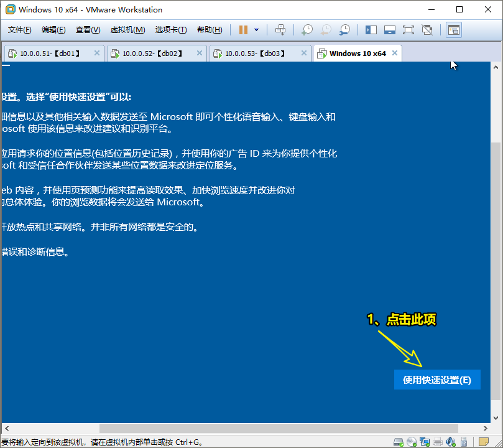Image resolution: width=503 pixels, height=448 pixels.
Task: Click the VM icon on Windows 10 x64 tab
Action: (321, 54)
